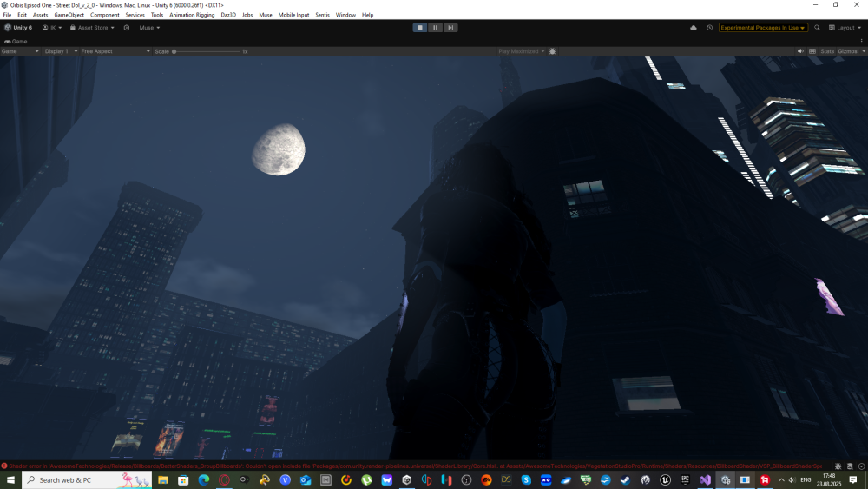Mute audio in the Game view
This screenshot has height=489, width=868.
click(800, 51)
